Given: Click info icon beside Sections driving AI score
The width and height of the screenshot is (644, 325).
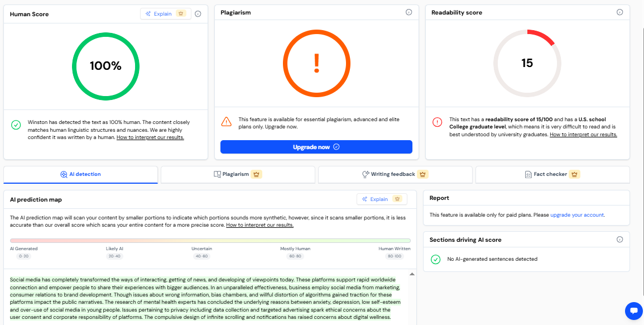Looking at the screenshot, I should point(619,240).
